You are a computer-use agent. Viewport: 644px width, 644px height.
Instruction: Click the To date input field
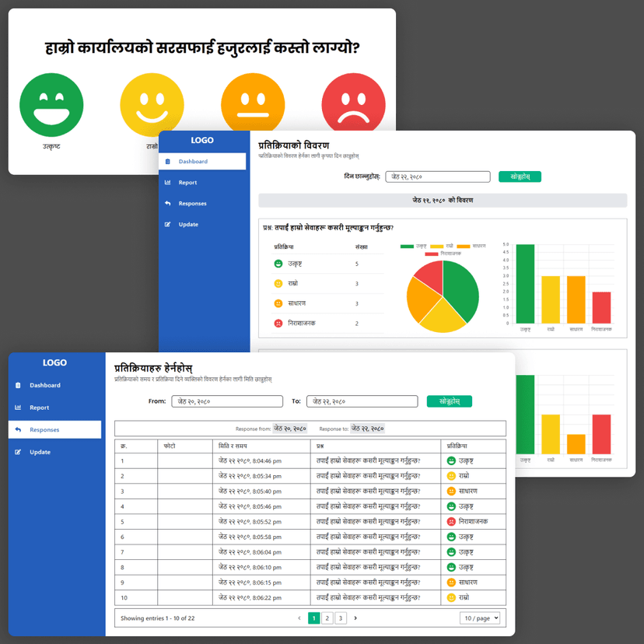coord(361,401)
